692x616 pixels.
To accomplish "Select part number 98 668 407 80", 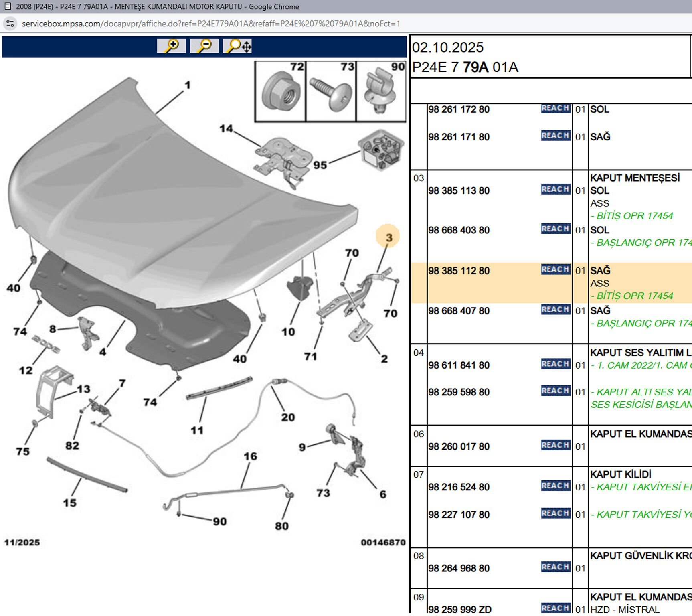I will click(459, 311).
